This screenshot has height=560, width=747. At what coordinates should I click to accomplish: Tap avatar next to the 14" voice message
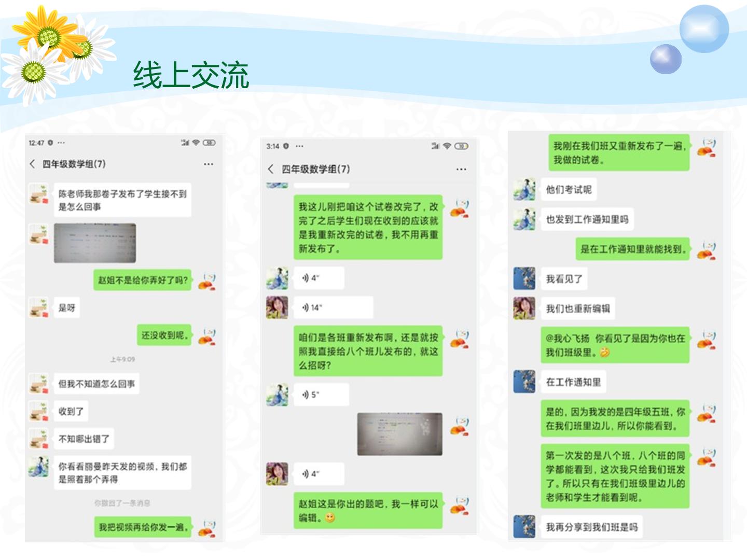coord(277,307)
